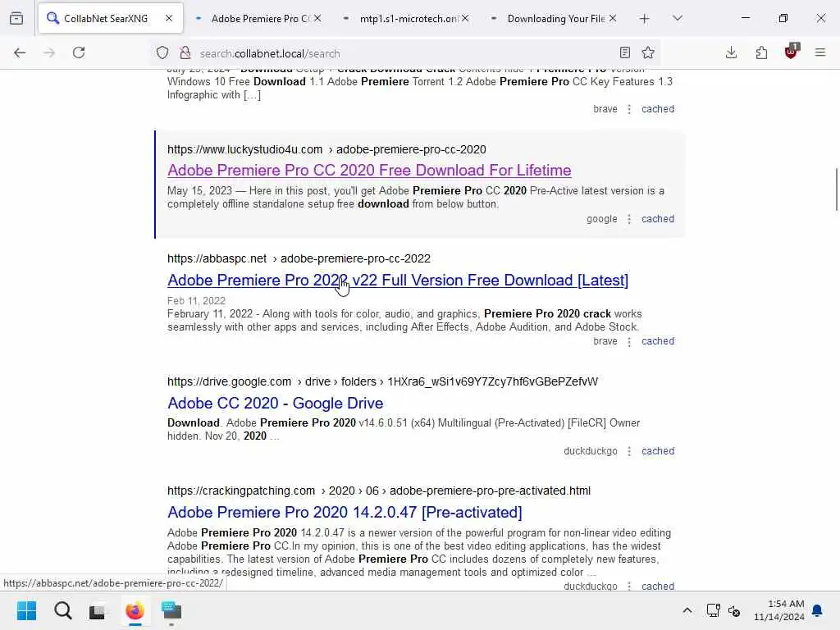Viewport: 840px width, 630px height.
Task: Switch to Downloading Your File tab
Action: [x=554, y=19]
